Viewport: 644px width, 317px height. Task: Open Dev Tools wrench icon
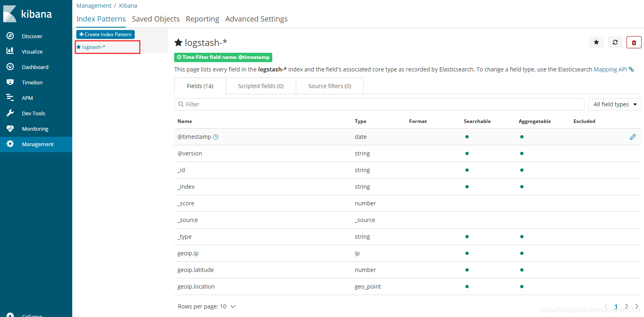pos(10,113)
